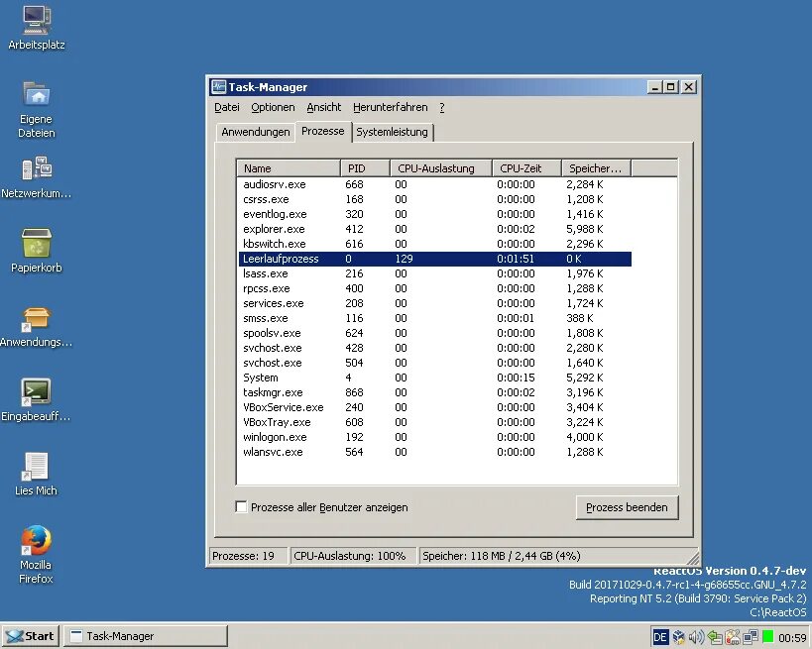Select the explorer.exe process row
812x649 pixels.
[435, 229]
